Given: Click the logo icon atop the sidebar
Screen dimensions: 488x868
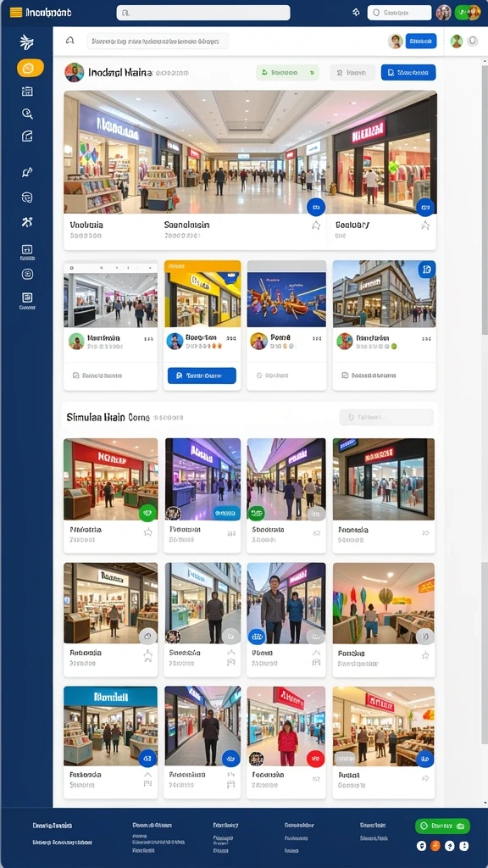Looking at the screenshot, I should (x=26, y=42).
